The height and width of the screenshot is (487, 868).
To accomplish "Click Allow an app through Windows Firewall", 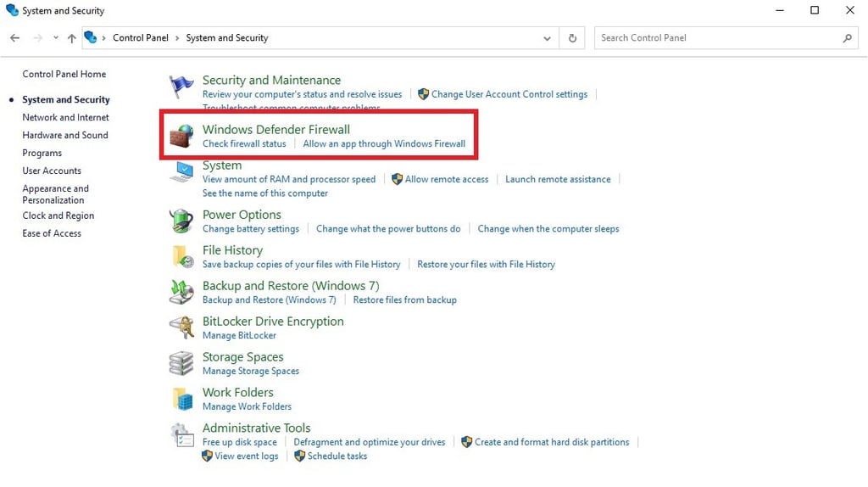I will tap(384, 143).
